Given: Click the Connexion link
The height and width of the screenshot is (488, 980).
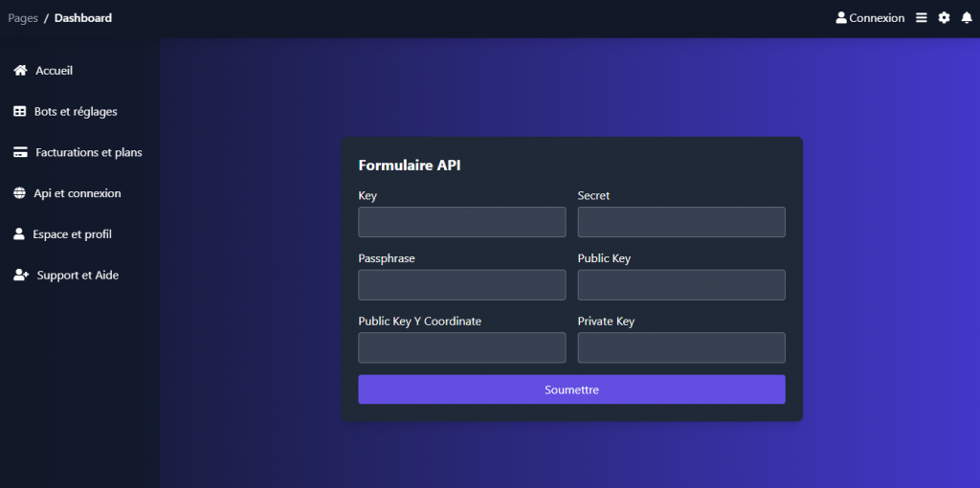Looking at the screenshot, I should click(877, 18).
